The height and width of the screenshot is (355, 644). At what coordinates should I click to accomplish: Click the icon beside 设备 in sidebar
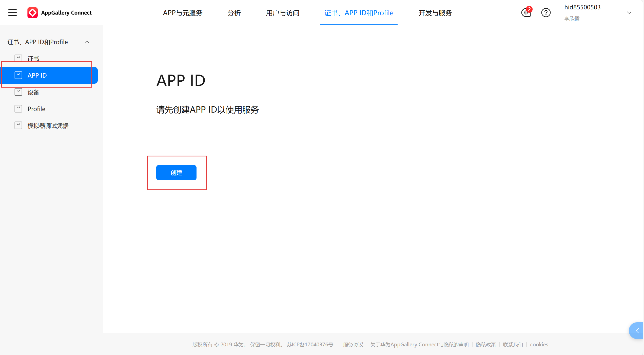(x=18, y=92)
